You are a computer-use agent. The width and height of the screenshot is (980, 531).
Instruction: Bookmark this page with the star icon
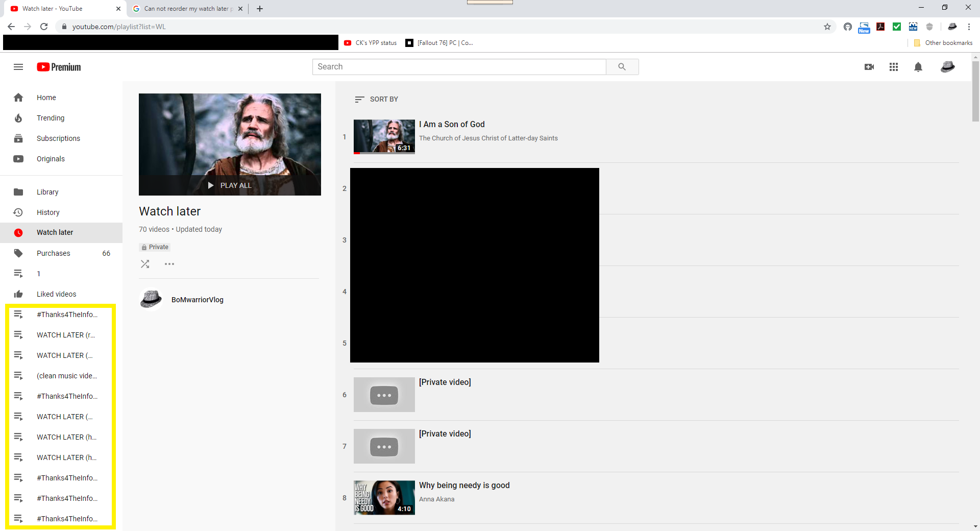[827, 27]
